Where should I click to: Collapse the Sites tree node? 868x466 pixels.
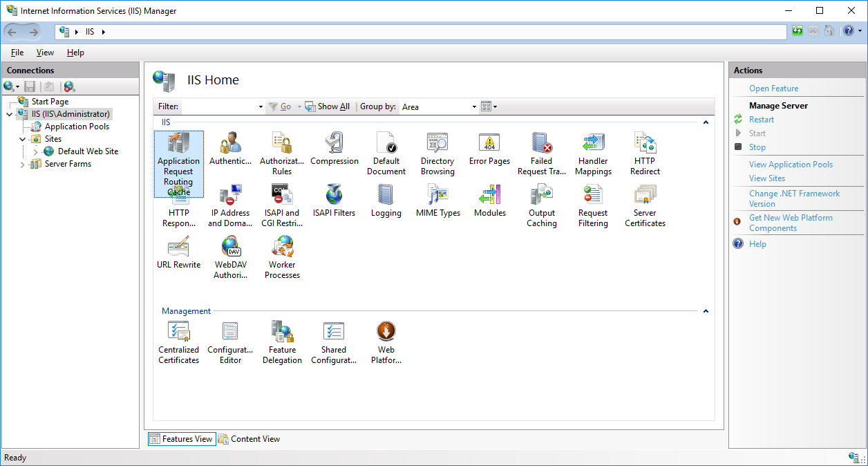tap(23, 139)
